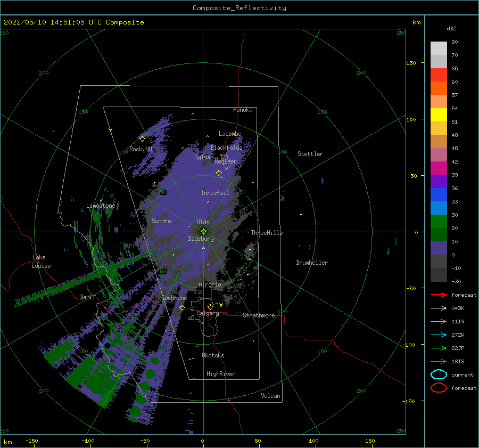The height and width of the screenshot is (448, 479).
Task: Click the cyan 27ZW arrow icon
Action: [439, 335]
